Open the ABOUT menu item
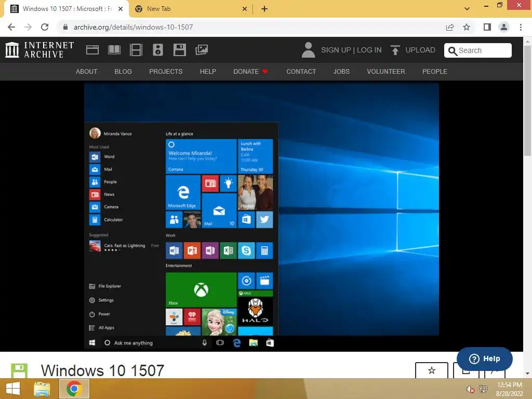Viewport: 532px width, 399px height. pyautogui.click(x=87, y=72)
